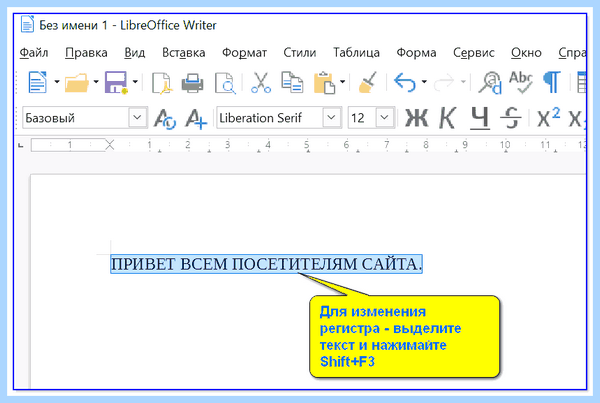The height and width of the screenshot is (403, 600).
Task: Click the tab stop type selector
Action: [x=21, y=145]
